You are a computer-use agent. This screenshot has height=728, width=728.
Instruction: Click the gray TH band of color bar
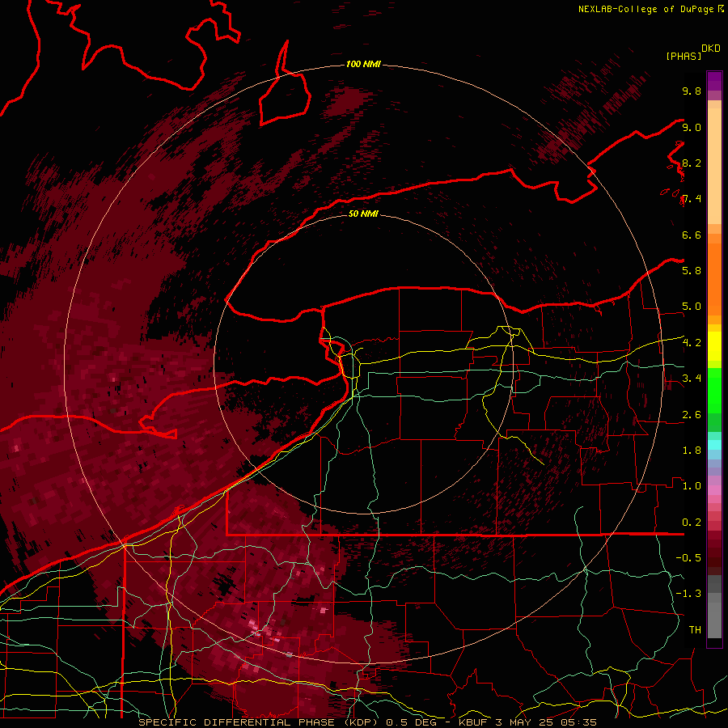pos(714,620)
